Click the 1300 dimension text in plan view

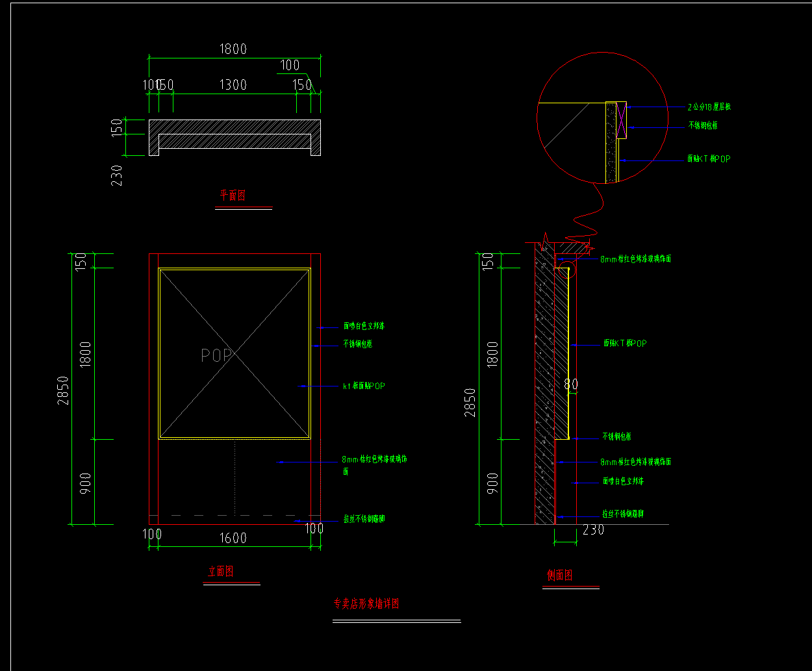click(x=233, y=84)
